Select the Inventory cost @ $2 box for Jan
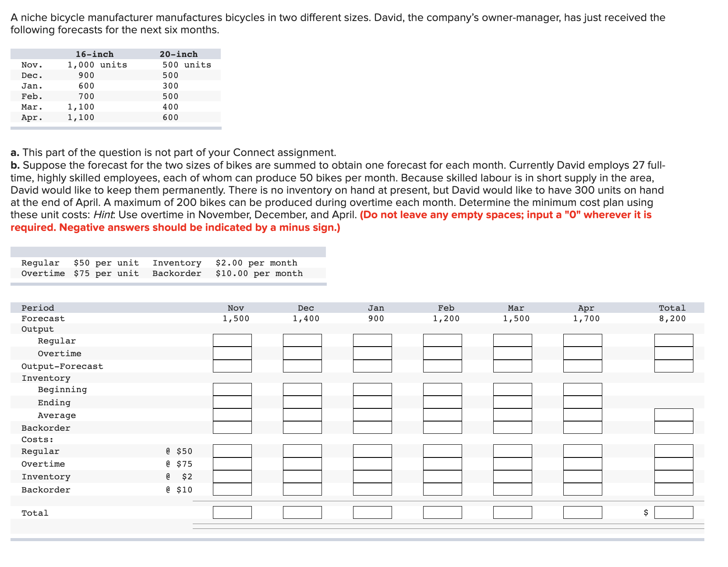 [x=372, y=476]
